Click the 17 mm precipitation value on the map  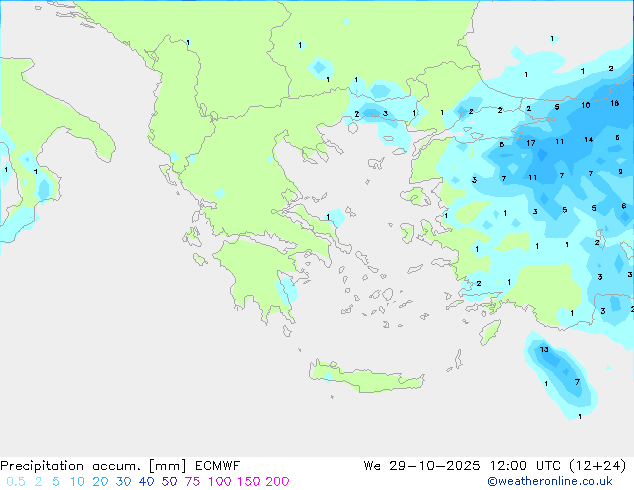(x=530, y=143)
